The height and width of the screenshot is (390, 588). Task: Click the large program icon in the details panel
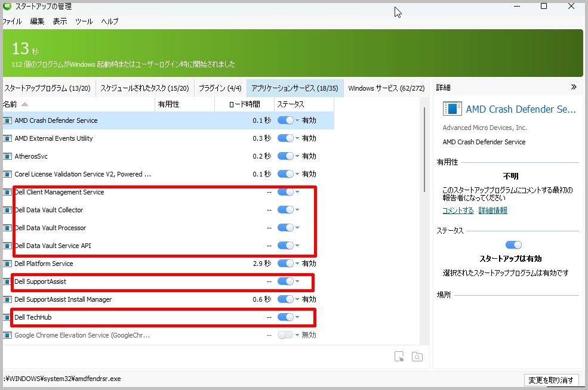(x=452, y=109)
